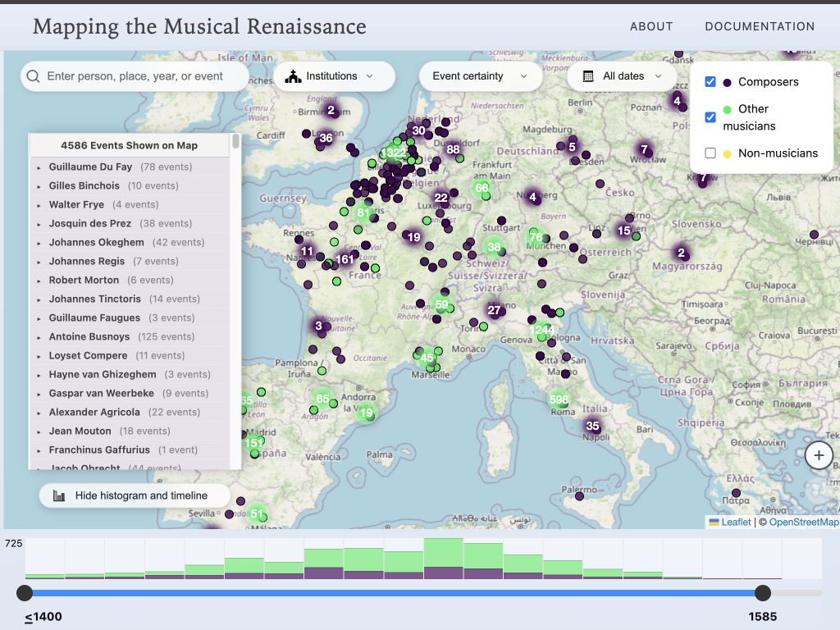Open the 22 cluster near Luxembourg

click(441, 198)
